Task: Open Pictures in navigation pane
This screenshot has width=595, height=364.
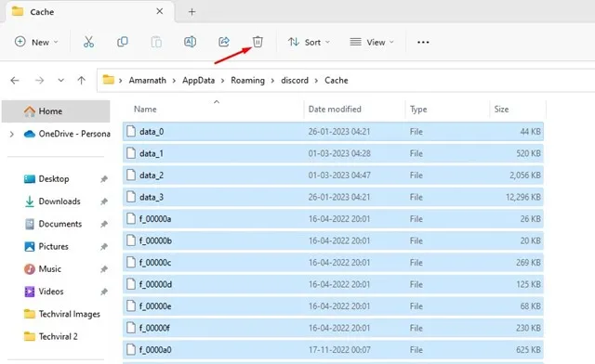Action: point(54,246)
